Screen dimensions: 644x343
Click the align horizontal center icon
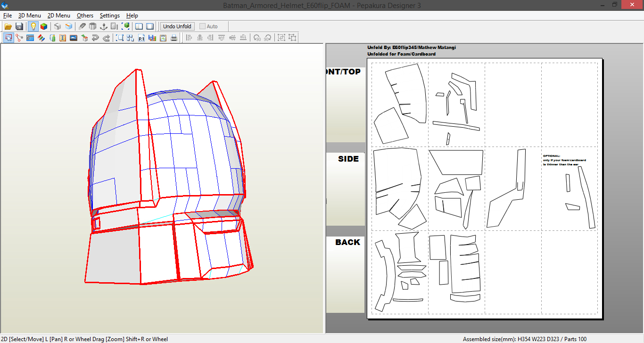199,38
